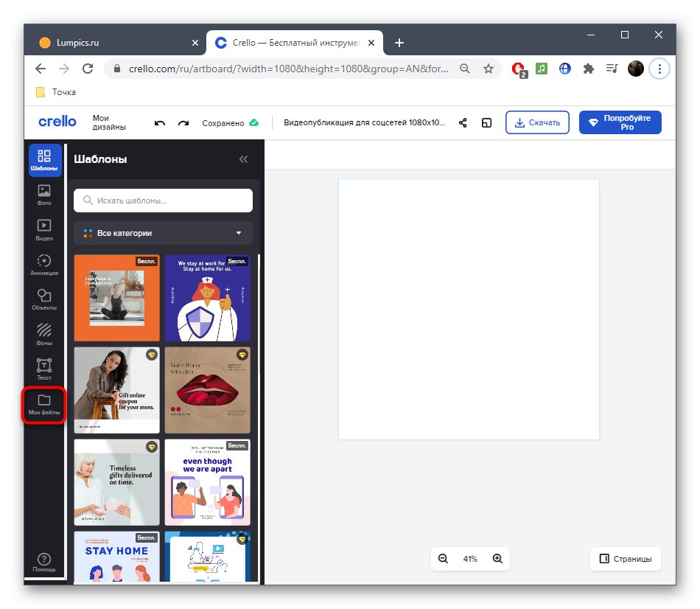Viewport: 700px width, 609px height.
Task: Open the Анимация sidebar section
Action: pos(44,265)
